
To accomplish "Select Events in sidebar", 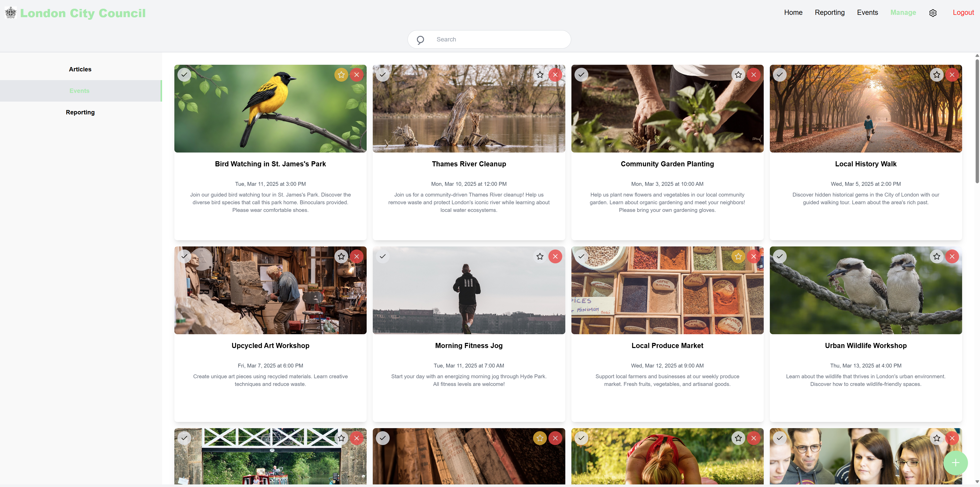I will 80,91.
